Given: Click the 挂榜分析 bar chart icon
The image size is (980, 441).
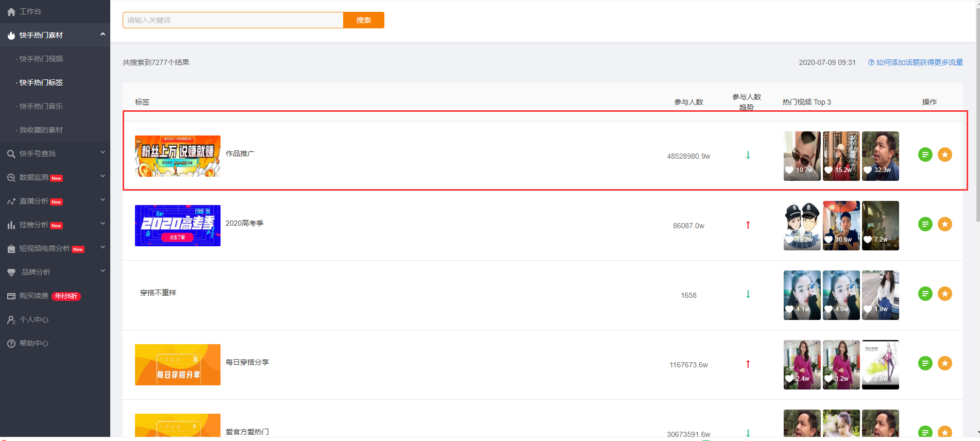Looking at the screenshot, I should click(11, 225).
